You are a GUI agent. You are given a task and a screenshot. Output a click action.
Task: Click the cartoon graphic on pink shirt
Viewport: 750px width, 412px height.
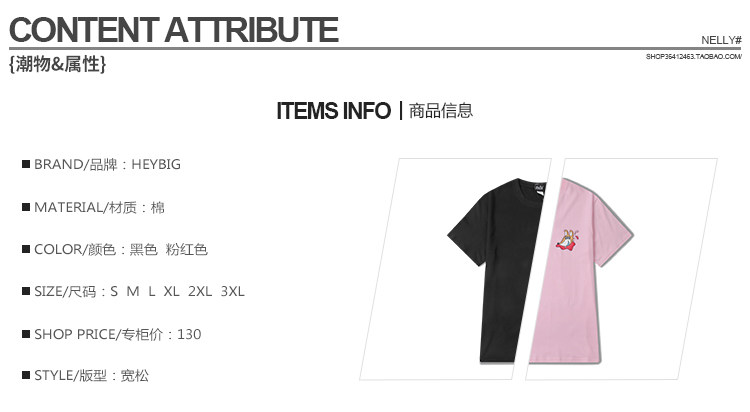click(568, 241)
